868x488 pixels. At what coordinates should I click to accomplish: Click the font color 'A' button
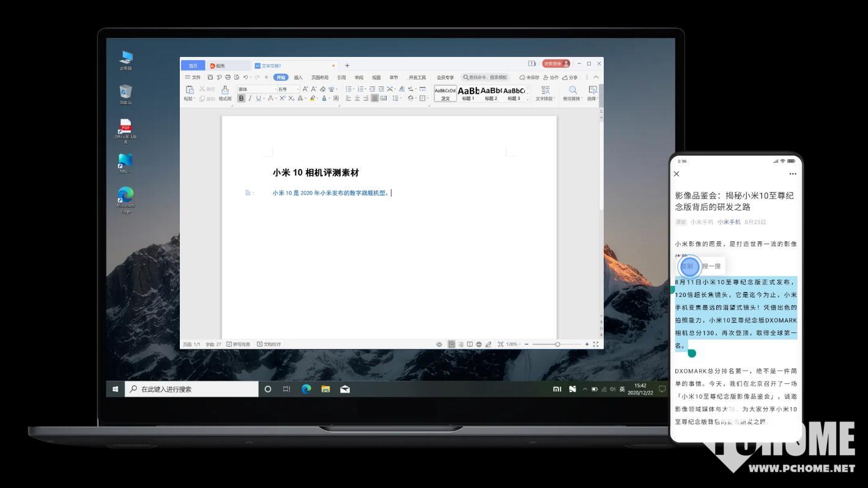324,98
